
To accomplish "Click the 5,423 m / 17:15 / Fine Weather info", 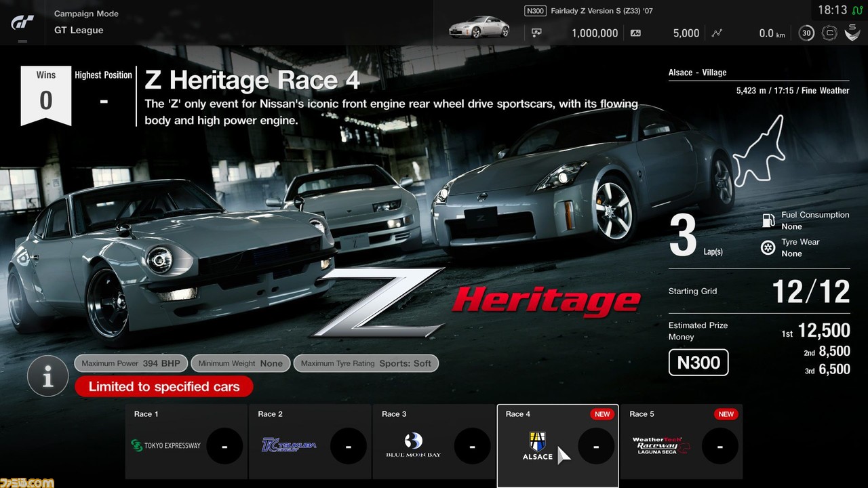I will click(793, 90).
